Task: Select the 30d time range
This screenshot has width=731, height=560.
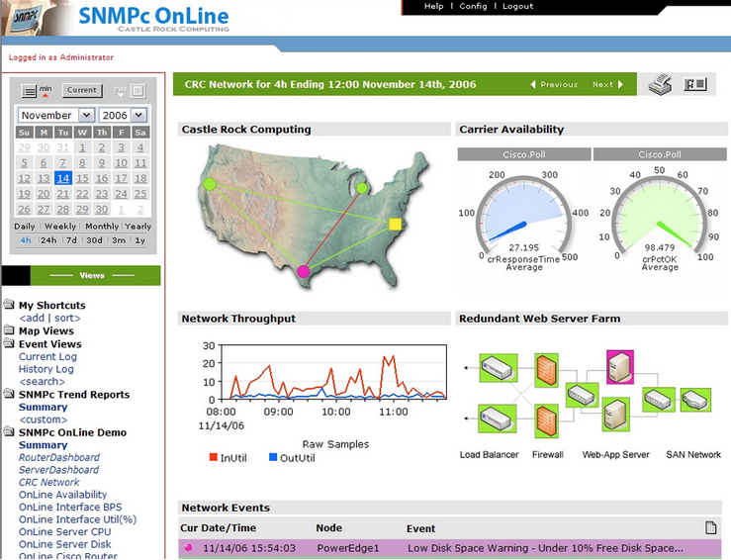Action: click(94, 240)
